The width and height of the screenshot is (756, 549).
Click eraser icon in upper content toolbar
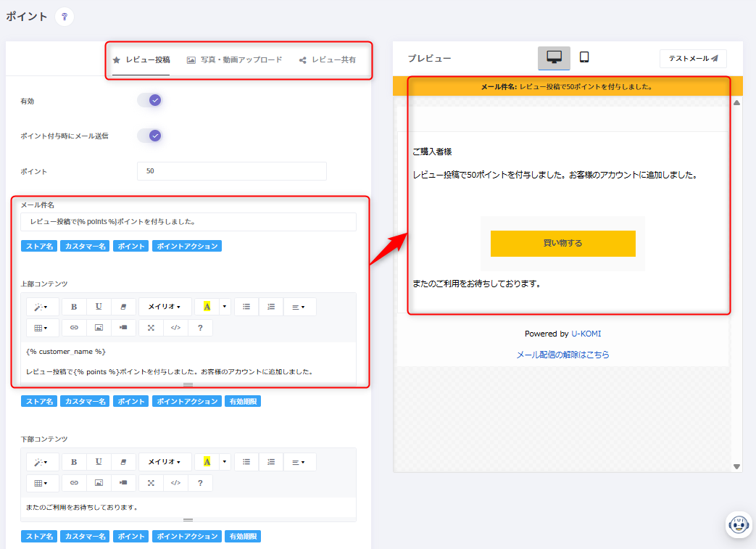(123, 307)
